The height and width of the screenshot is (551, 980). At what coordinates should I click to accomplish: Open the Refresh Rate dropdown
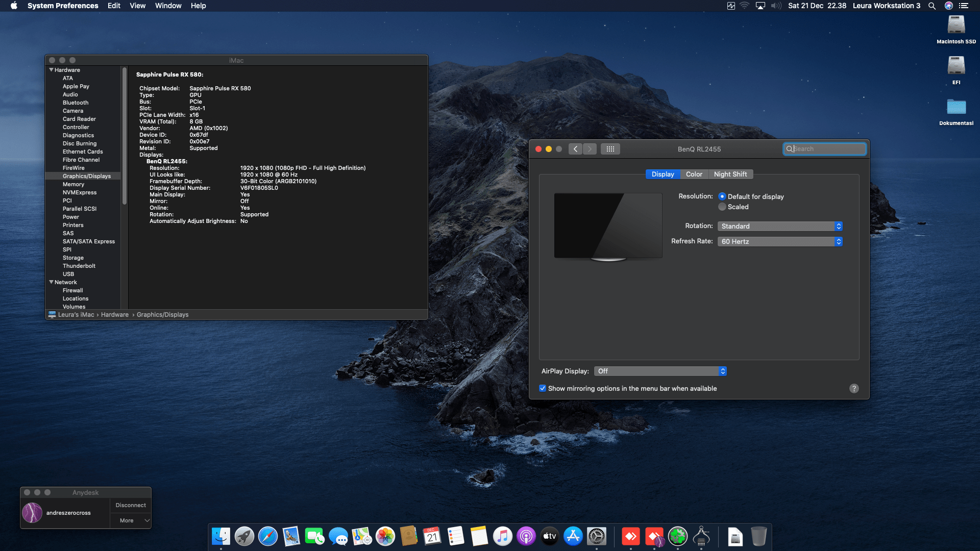779,241
